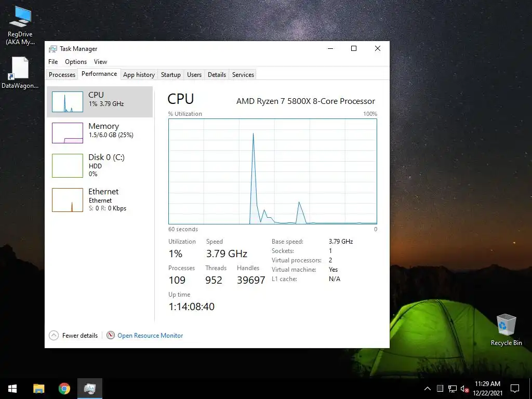
Task: Open the Services tab
Action: pyautogui.click(x=243, y=75)
